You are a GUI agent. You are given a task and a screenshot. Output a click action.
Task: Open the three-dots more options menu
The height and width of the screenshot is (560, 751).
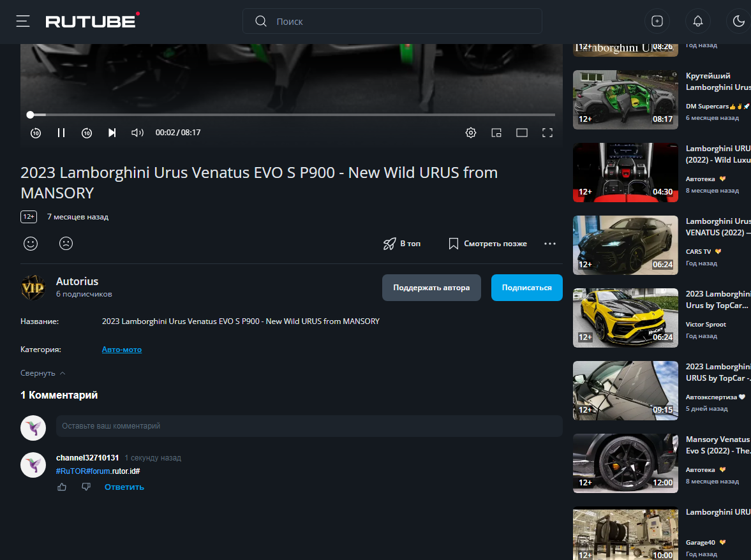(x=550, y=244)
